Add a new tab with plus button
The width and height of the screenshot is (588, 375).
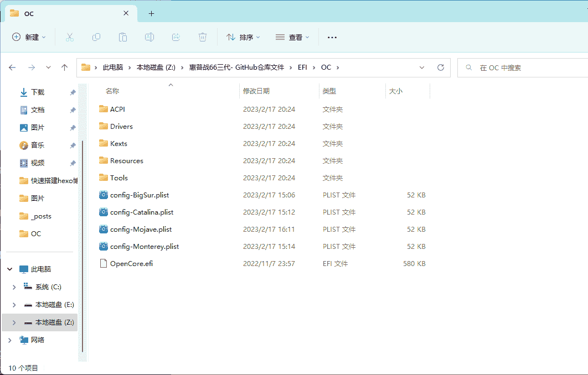tap(151, 13)
